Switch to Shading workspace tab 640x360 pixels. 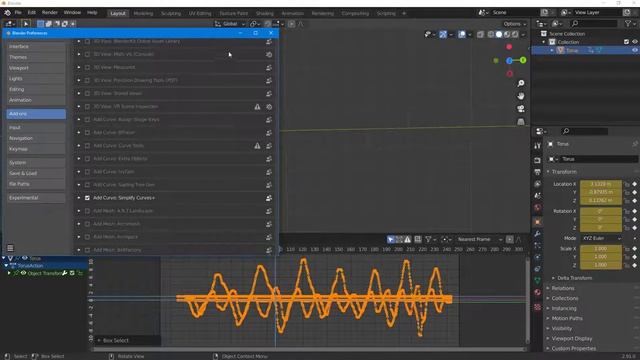click(x=264, y=13)
